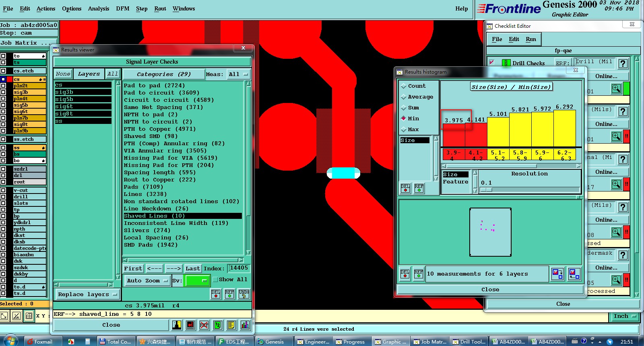644x346 pixels.
Task: Click the First navigation button
Action: coord(133,269)
